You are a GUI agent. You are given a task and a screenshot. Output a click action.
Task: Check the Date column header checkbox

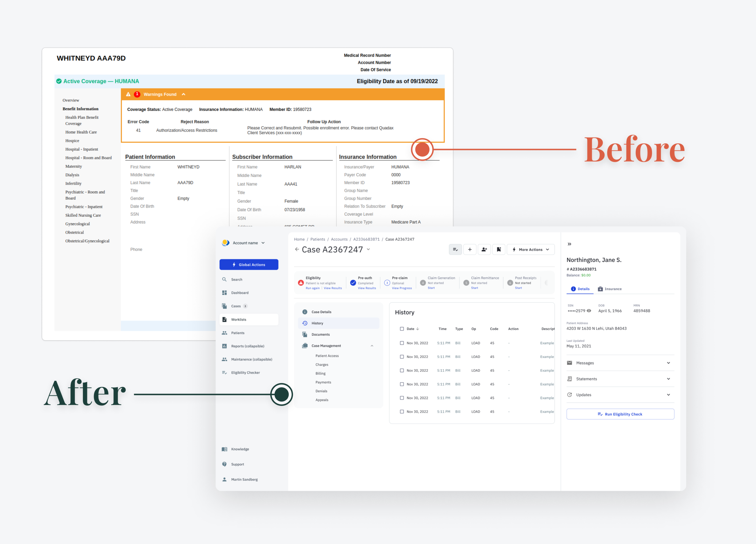[x=402, y=329]
